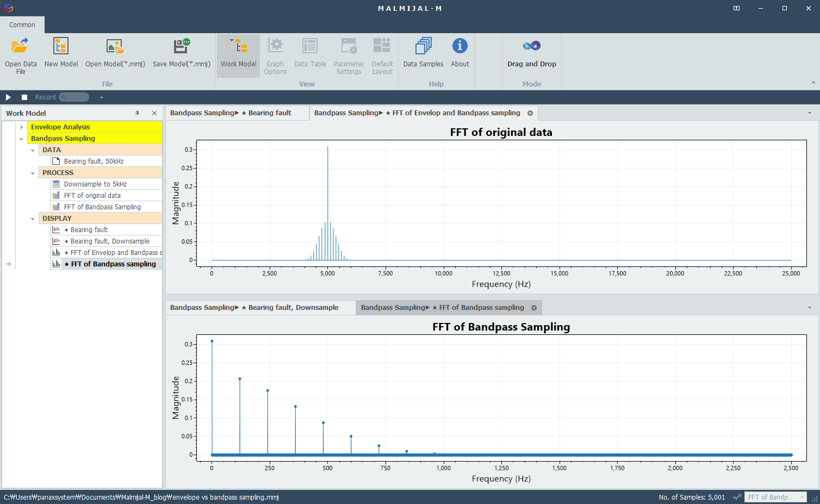Image resolution: width=820 pixels, height=504 pixels.
Task: Close FFT of Envelop and Bandpass sampling tab
Action: (x=530, y=113)
